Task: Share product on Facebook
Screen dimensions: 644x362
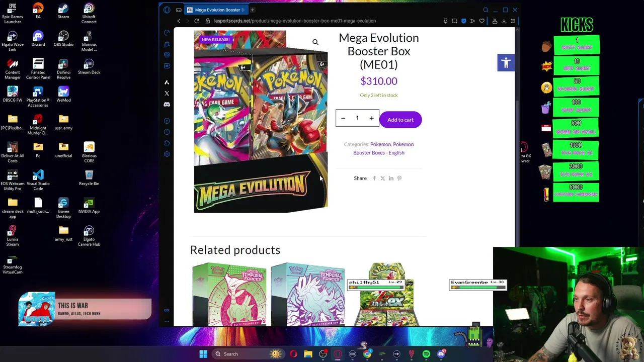Action: point(374,178)
